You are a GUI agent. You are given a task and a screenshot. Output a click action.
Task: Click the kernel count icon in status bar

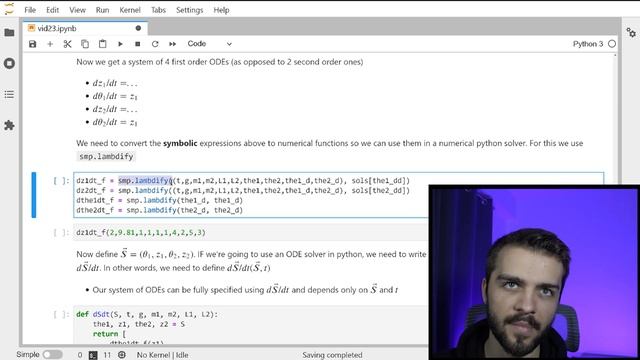tap(122, 355)
